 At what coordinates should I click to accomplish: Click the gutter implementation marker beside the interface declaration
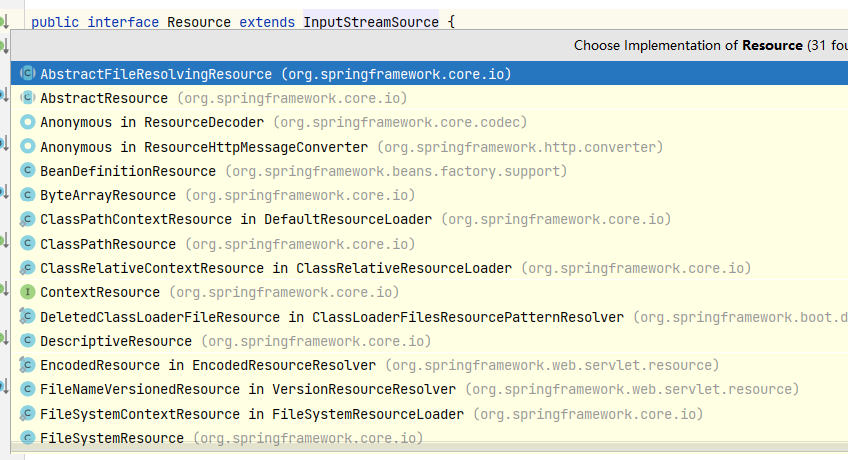pos(4,22)
